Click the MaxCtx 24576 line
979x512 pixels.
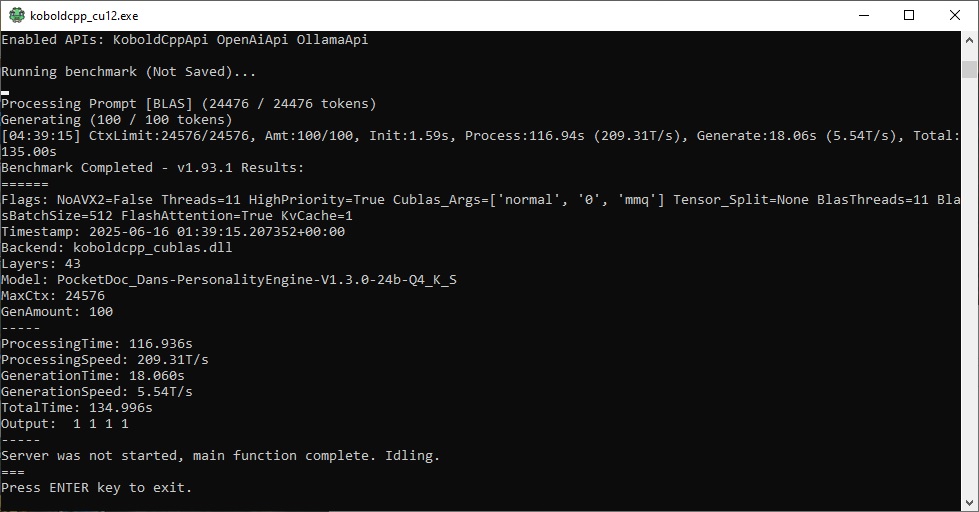[x=53, y=295]
